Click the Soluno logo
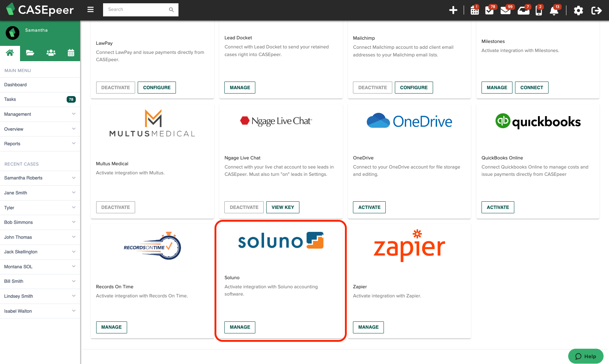The width and height of the screenshot is (609, 364). 281,241
